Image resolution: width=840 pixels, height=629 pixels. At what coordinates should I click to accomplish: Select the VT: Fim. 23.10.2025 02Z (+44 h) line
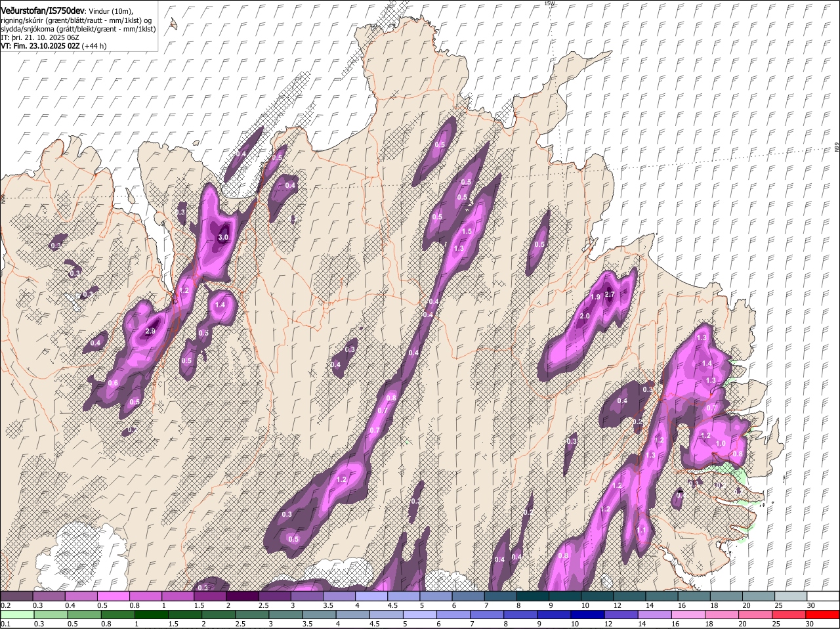click(x=54, y=46)
